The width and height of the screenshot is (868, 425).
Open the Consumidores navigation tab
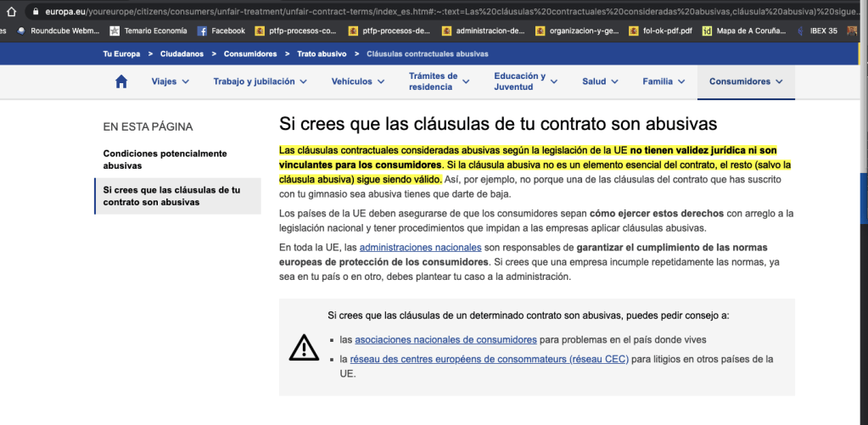pyautogui.click(x=745, y=81)
